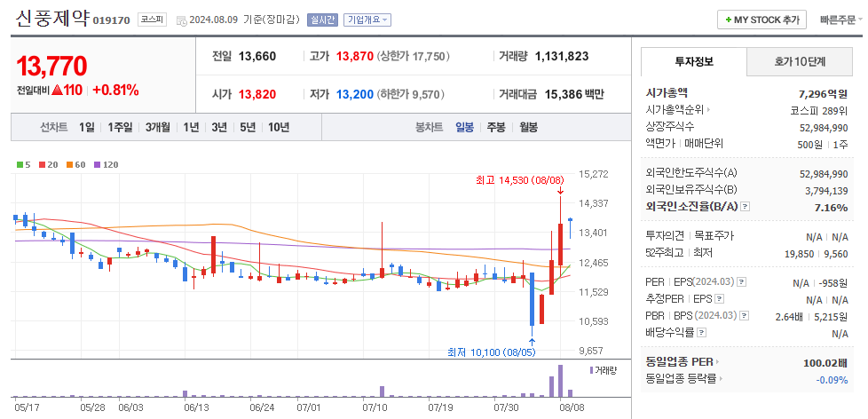Click the 고가 value 13,870

[x=355, y=57]
